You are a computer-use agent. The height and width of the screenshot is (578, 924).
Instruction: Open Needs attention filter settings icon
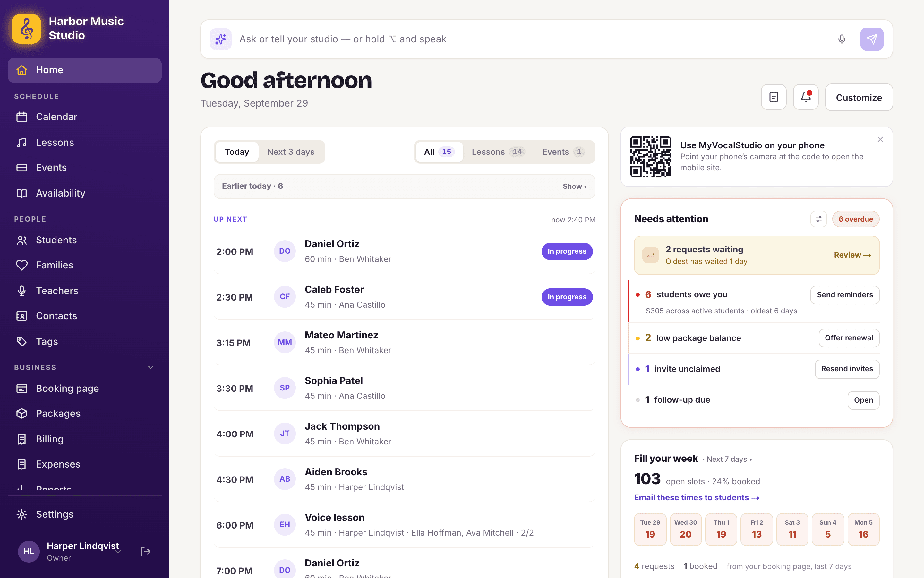[x=819, y=219]
